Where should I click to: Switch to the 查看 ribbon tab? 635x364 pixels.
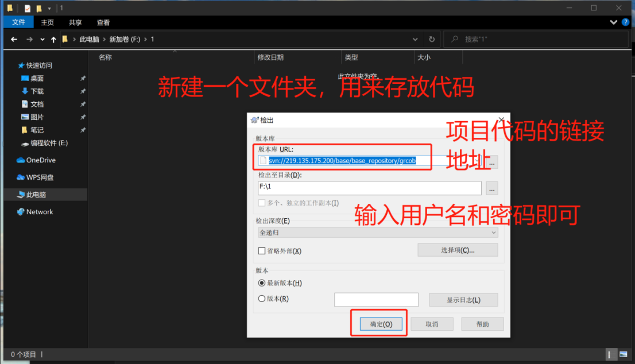coord(103,22)
